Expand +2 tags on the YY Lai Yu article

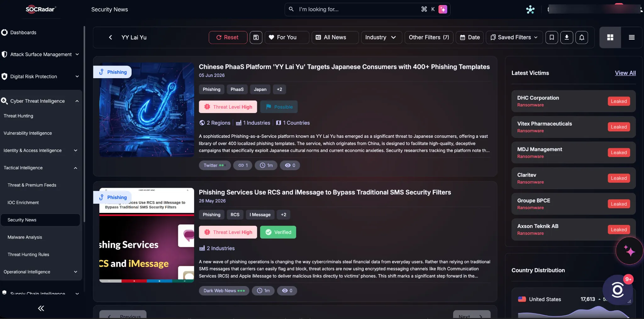279,89
